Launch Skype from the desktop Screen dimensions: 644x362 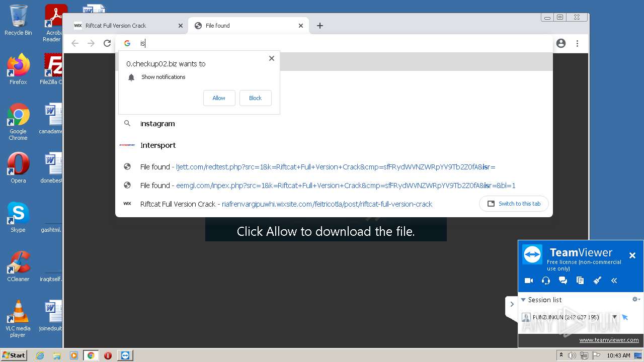pyautogui.click(x=18, y=217)
